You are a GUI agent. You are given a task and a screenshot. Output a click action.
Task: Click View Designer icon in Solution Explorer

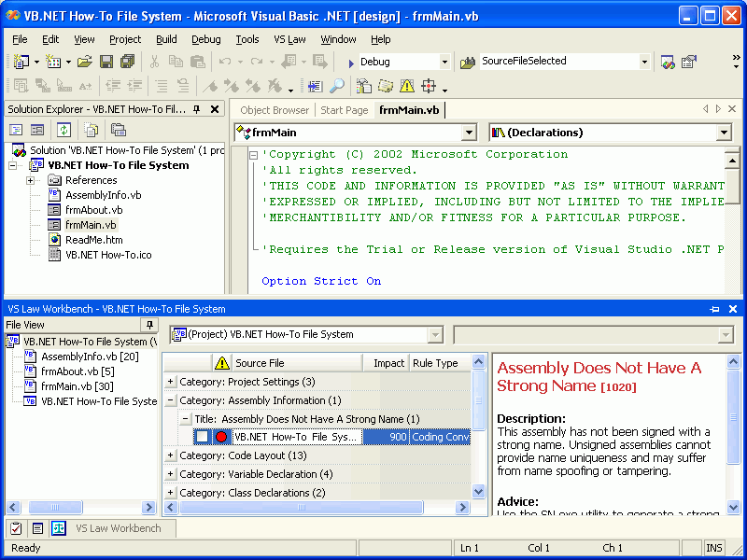[37, 130]
